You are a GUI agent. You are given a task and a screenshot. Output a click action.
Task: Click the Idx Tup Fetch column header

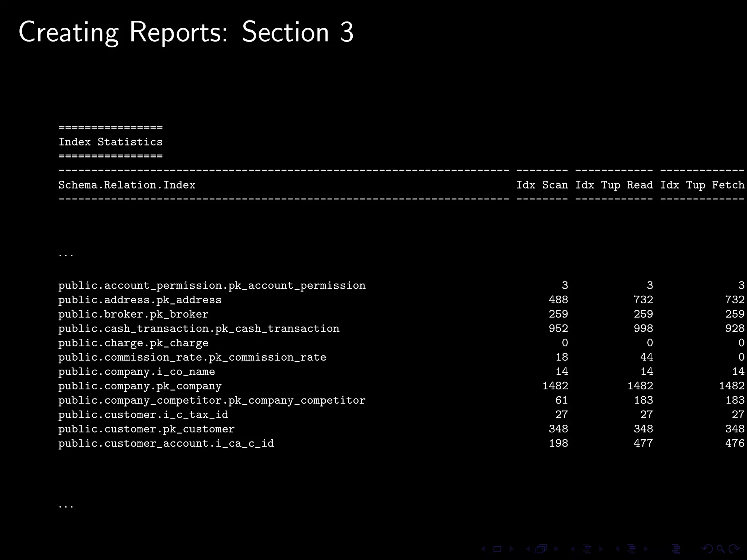(x=703, y=185)
